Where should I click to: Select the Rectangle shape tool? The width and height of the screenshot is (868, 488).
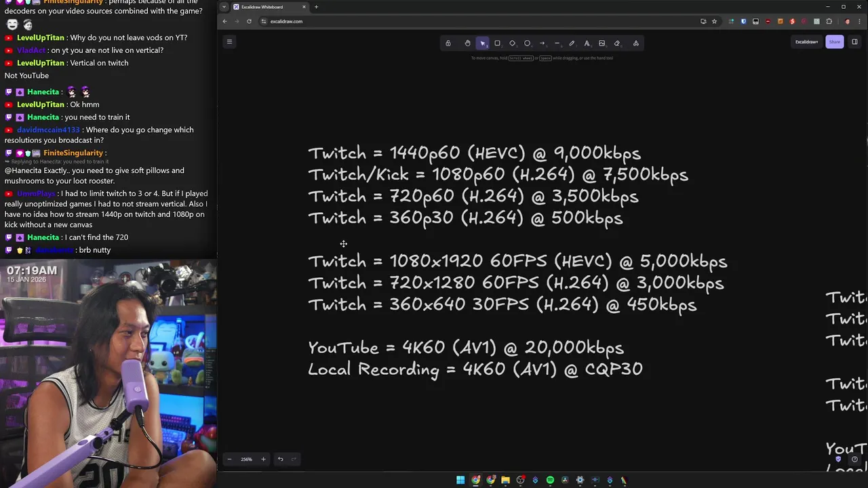[x=497, y=43]
